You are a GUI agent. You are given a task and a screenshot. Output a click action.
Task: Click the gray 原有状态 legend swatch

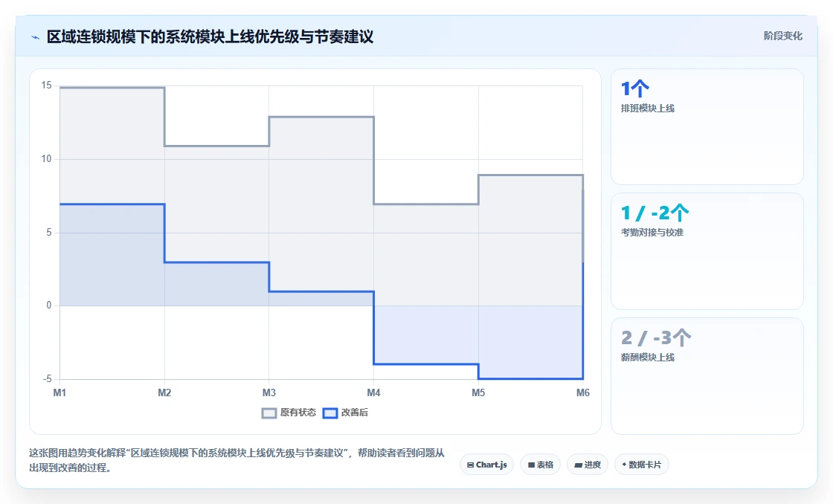(269, 413)
